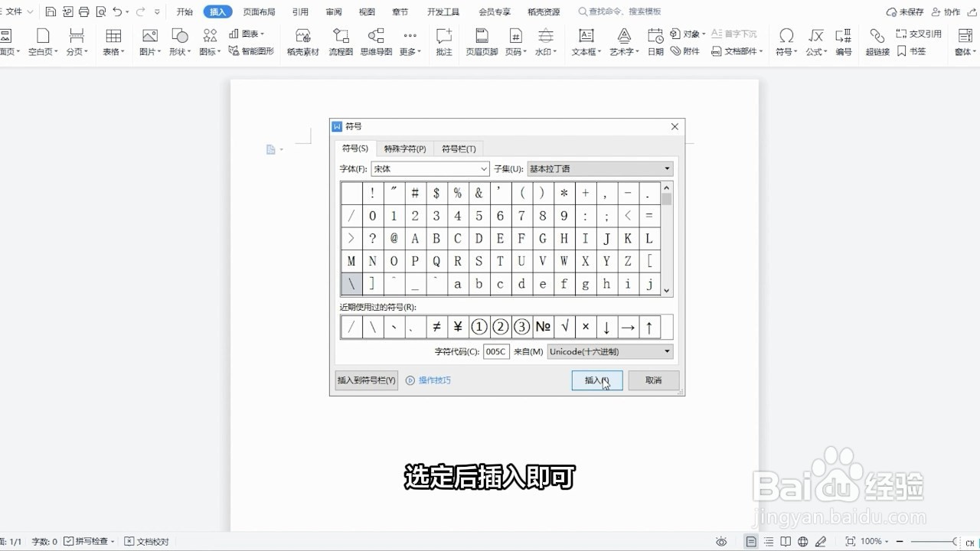The height and width of the screenshot is (551, 980).
Task: Cancel the symbol dialog with 取消
Action: click(x=653, y=380)
